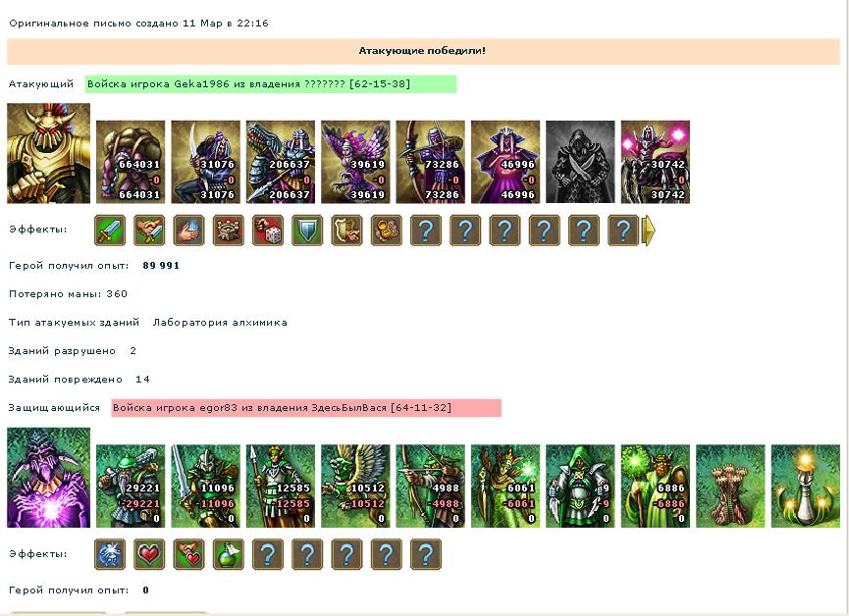Viewport: 849px width, 616px height.
Task: Select the handshake with sword effect icon
Action: point(149,231)
